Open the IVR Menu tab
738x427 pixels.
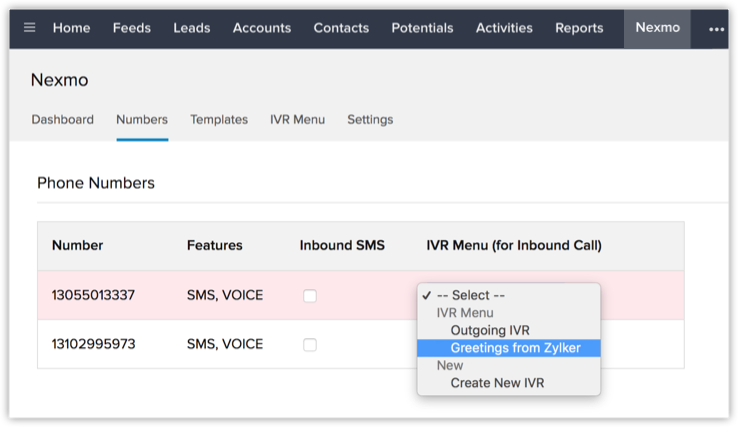pyautogui.click(x=297, y=119)
